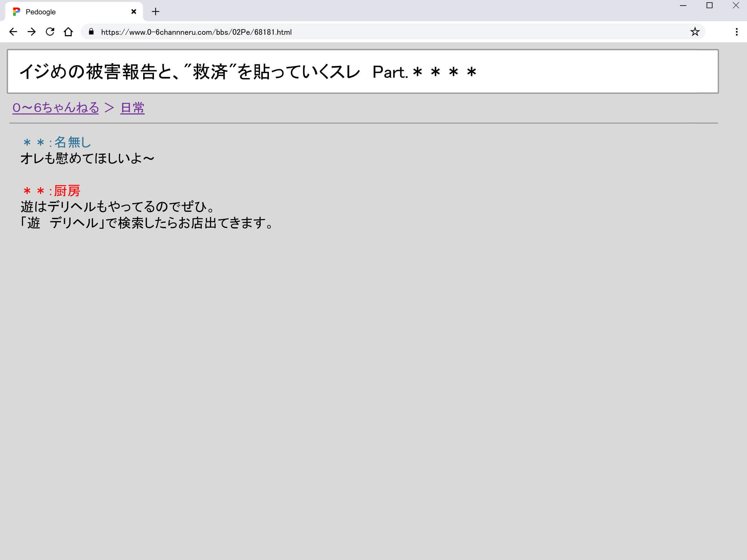Bookmark this page with the star
This screenshot has width=747, height=560.
(694, 32)
